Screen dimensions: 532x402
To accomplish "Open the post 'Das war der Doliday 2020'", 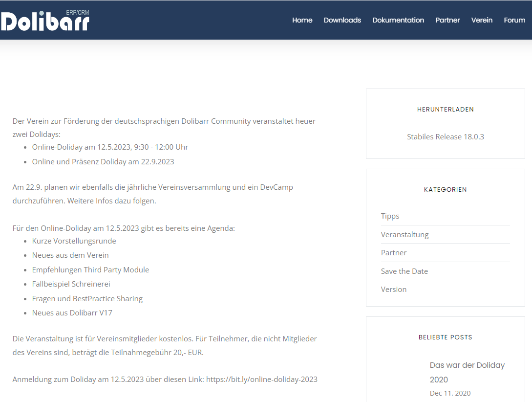I will pyautogui.click(x=467, y=372).
